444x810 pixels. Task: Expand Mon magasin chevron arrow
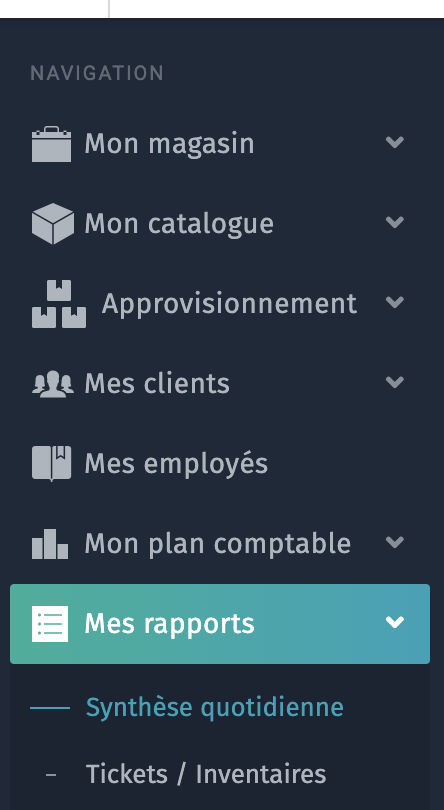coord(394,142)
